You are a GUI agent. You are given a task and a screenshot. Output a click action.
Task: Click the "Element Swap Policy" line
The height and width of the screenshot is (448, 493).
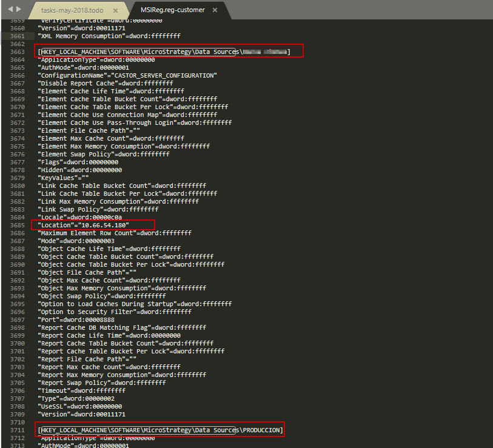[104, 155]
